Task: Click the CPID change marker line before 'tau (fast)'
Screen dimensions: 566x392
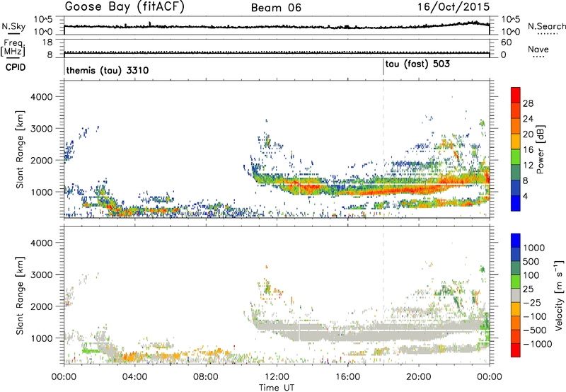Action: [x=383, y=67]
